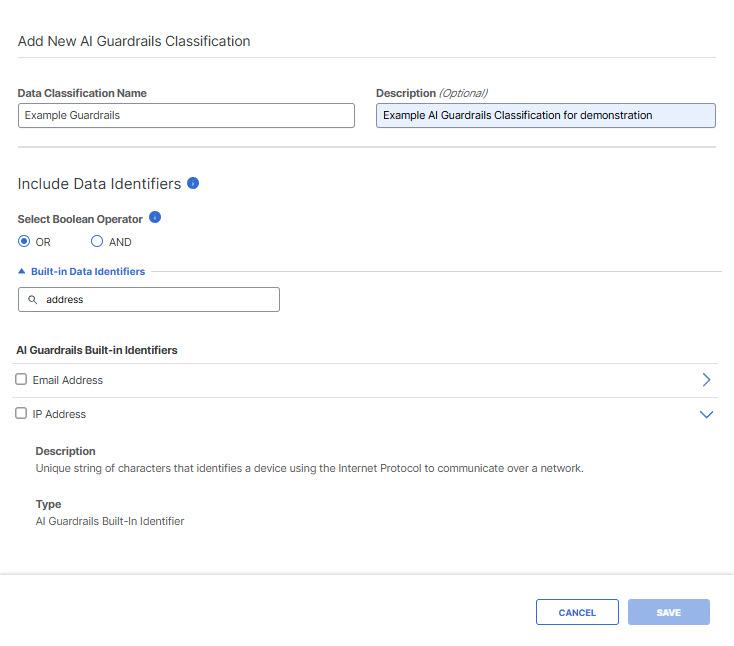Click the magnifier icon in the identifier search box
Image resolution: width=734 pixels, height=646 pixels.
pyautogui.click(x=32, y=300)
